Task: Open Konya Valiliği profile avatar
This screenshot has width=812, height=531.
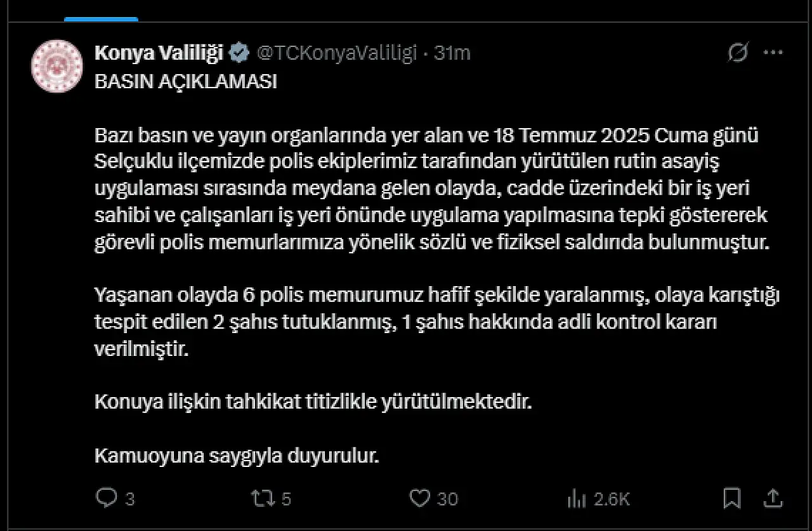Action: click(x=57, y=66)
